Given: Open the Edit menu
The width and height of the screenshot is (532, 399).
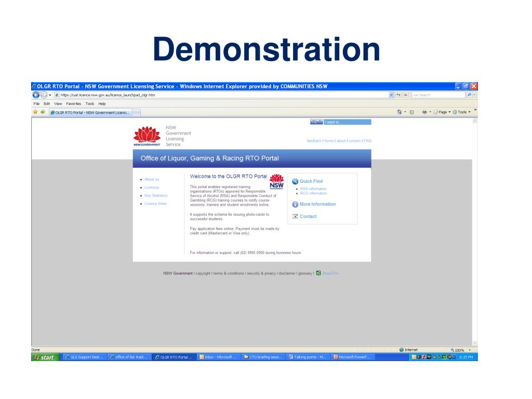Looking at the screenshot, I should 47,104.
